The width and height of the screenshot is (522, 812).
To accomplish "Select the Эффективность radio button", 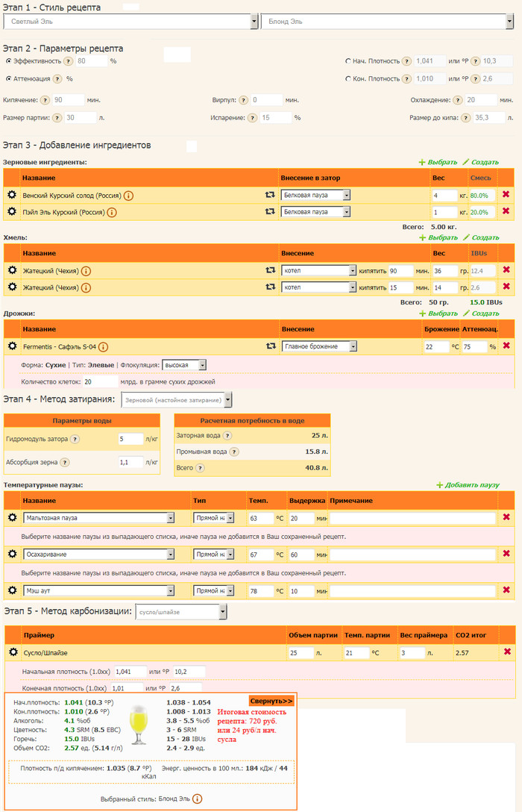I will [x=8, y=61].
